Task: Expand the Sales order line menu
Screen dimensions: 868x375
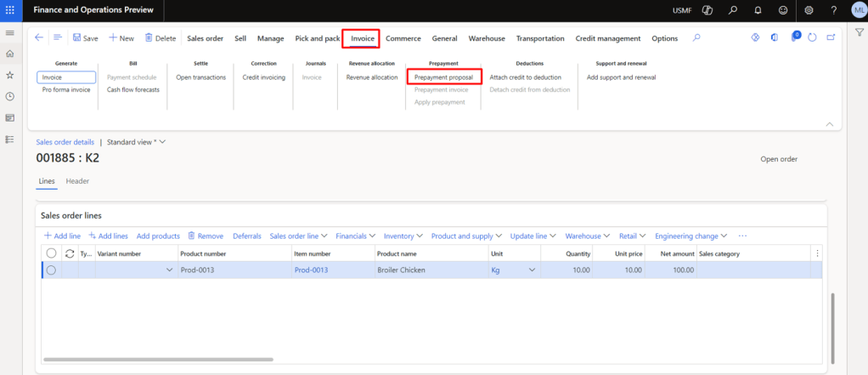Action: [x=297, y=236]
